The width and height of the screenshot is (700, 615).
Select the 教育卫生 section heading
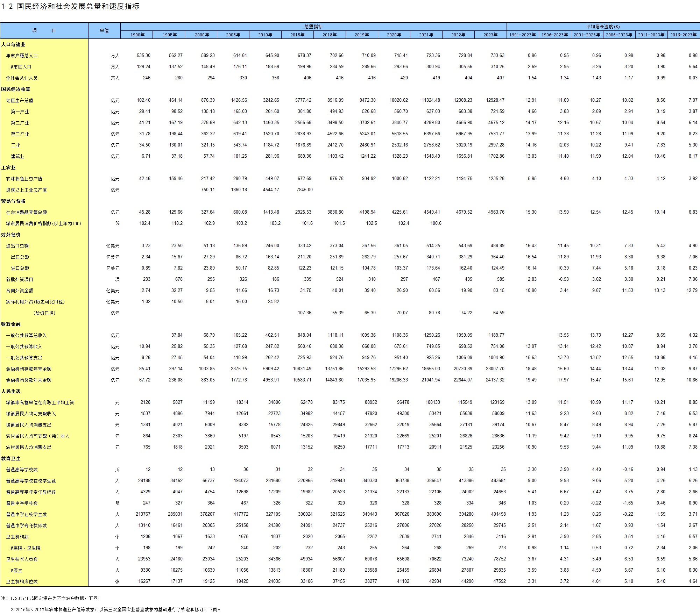(11, 458)
